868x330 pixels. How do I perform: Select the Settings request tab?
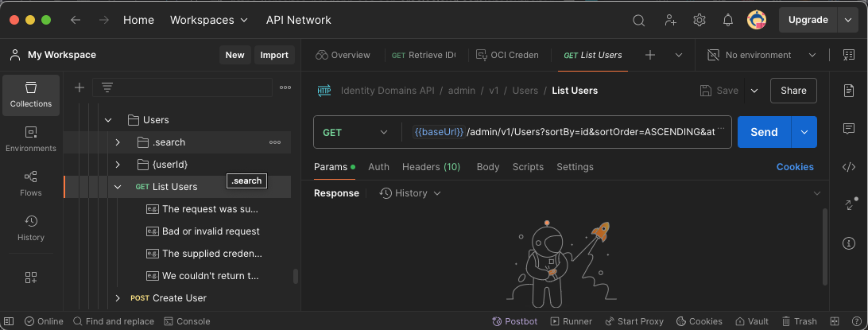pos(575,167)
